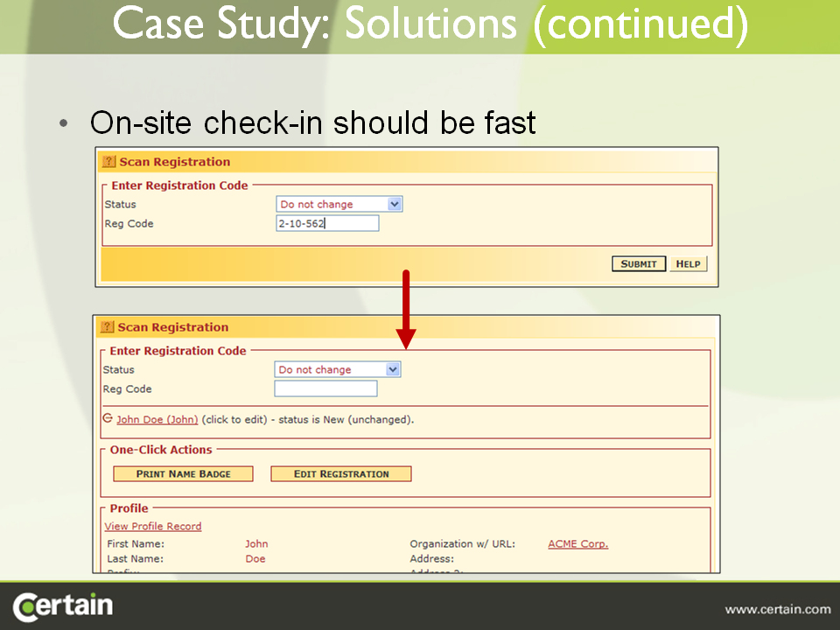
Task: Click the Print Name Badge button
Action: click(x=183, y=474)
